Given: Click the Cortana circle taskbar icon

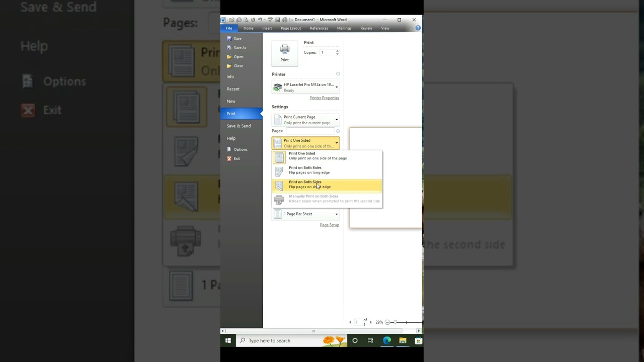Looking at the screenshot, I should pyautogui.click(x=355, y=340).
